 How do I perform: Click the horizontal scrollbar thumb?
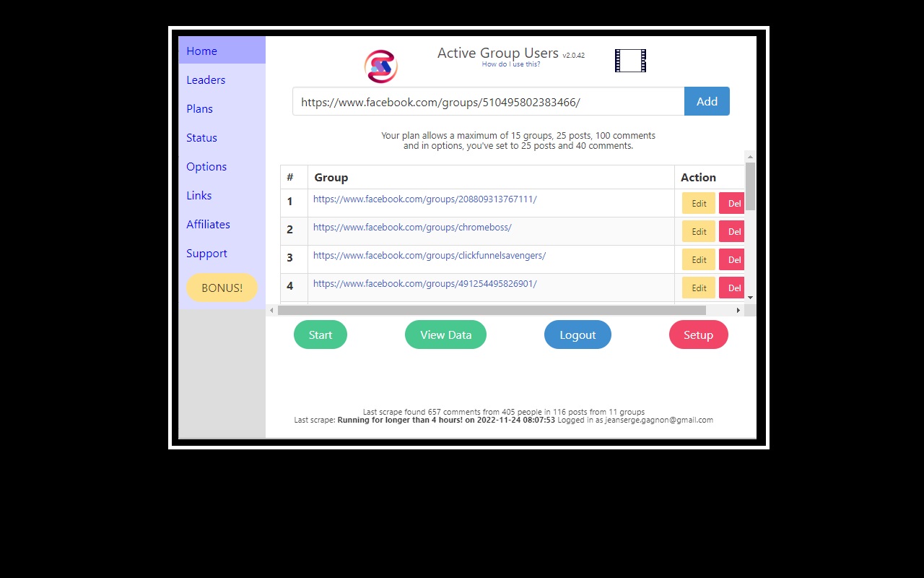492,310
